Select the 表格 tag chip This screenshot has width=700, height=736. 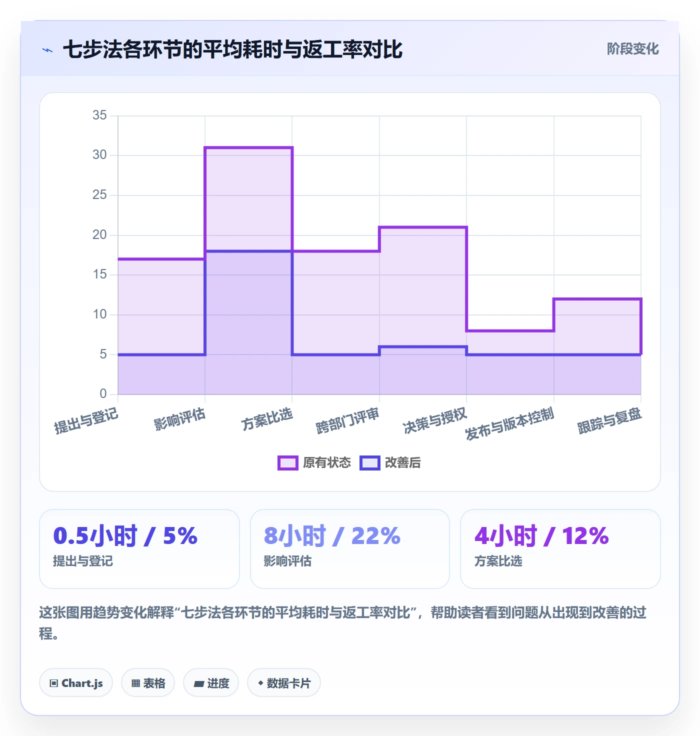[x=148, y=683]
